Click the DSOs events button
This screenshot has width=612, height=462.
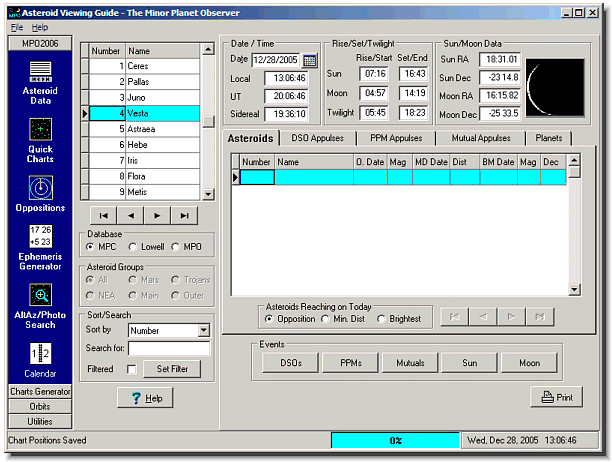pyautogui.click(x=291, y=363)
